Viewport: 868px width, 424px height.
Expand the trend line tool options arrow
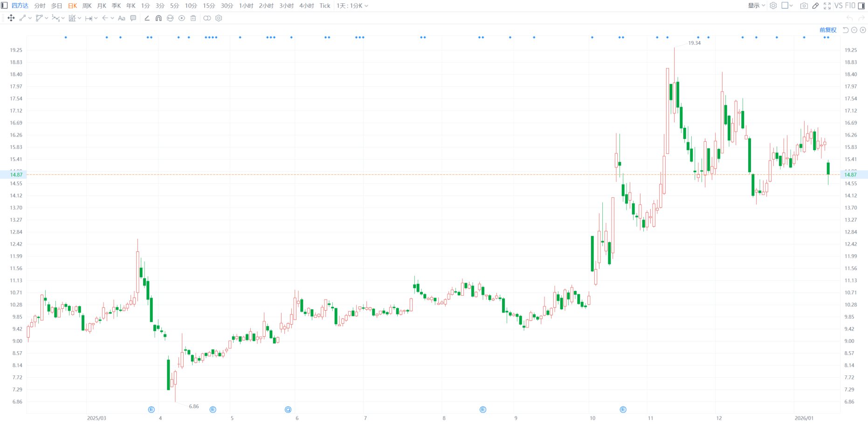[30, 18]
